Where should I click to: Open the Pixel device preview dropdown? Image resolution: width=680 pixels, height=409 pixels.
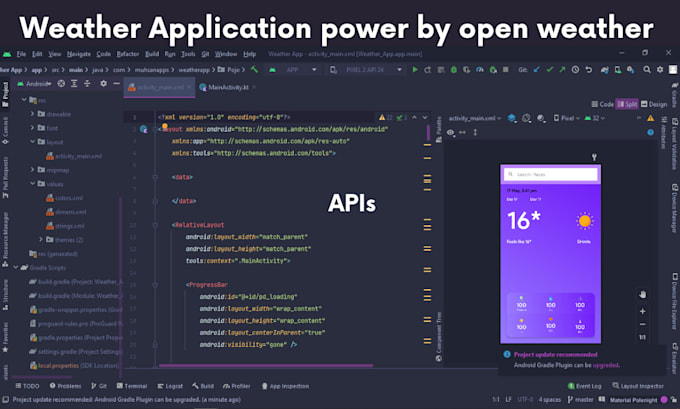(x=566, y=118)
